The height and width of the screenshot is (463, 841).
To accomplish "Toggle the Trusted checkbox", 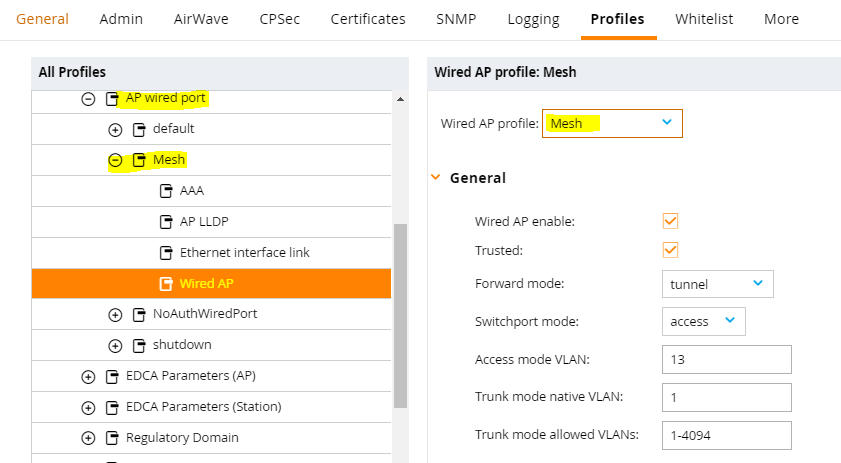I will (670, 250).
